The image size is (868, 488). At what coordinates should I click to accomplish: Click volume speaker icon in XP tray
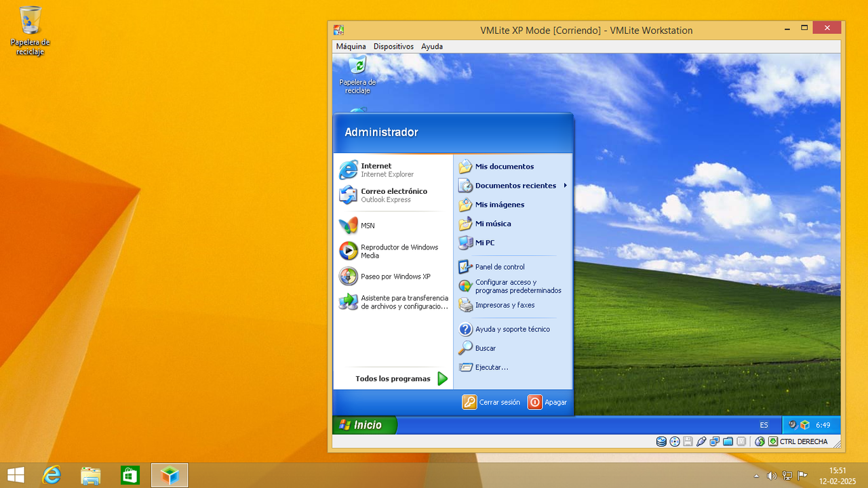coord(793,425)
